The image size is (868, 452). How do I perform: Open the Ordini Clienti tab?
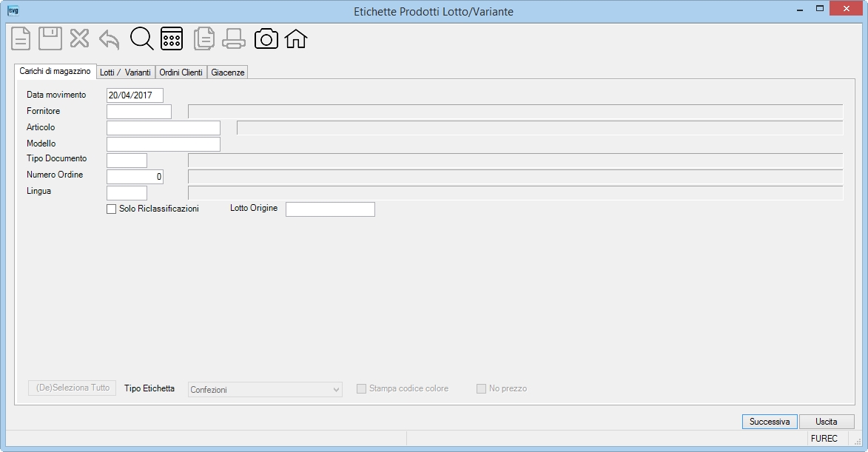coord(181,72)
